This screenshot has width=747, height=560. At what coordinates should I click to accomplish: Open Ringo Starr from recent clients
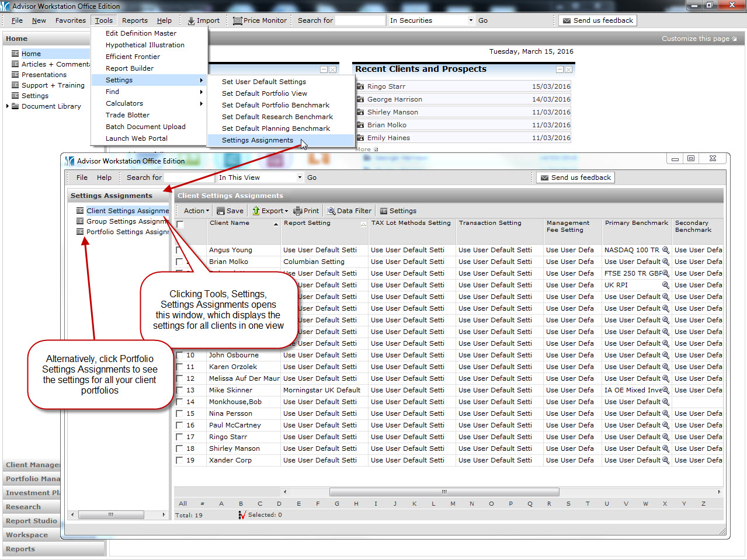point(386,86)
